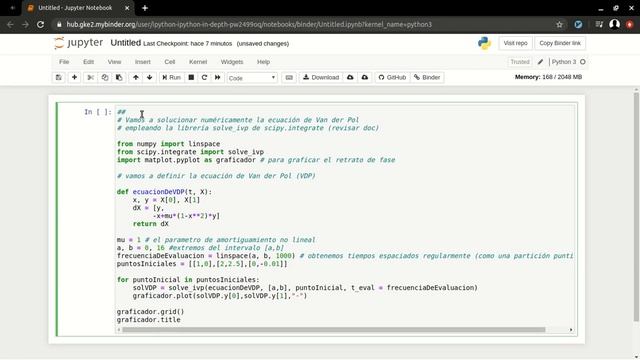Click the In [ ] cell prompt

click(98, 112)
